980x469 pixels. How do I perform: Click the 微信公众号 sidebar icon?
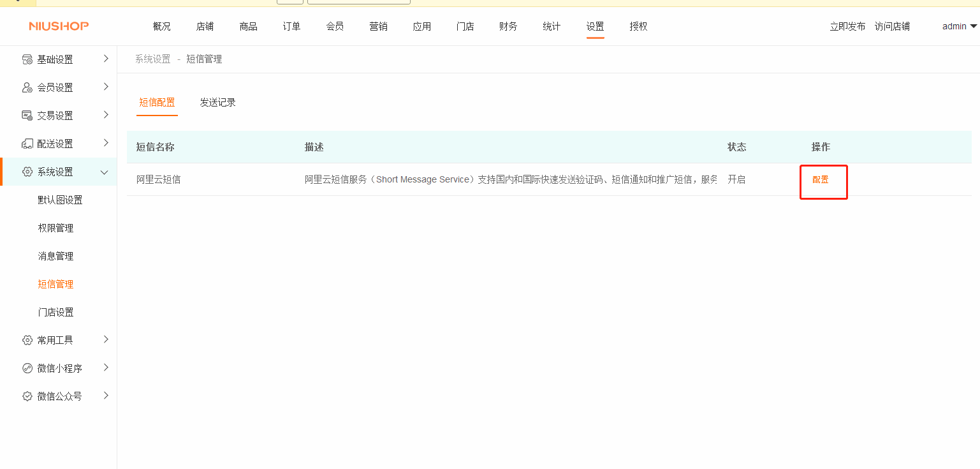[x=27, y=396]
